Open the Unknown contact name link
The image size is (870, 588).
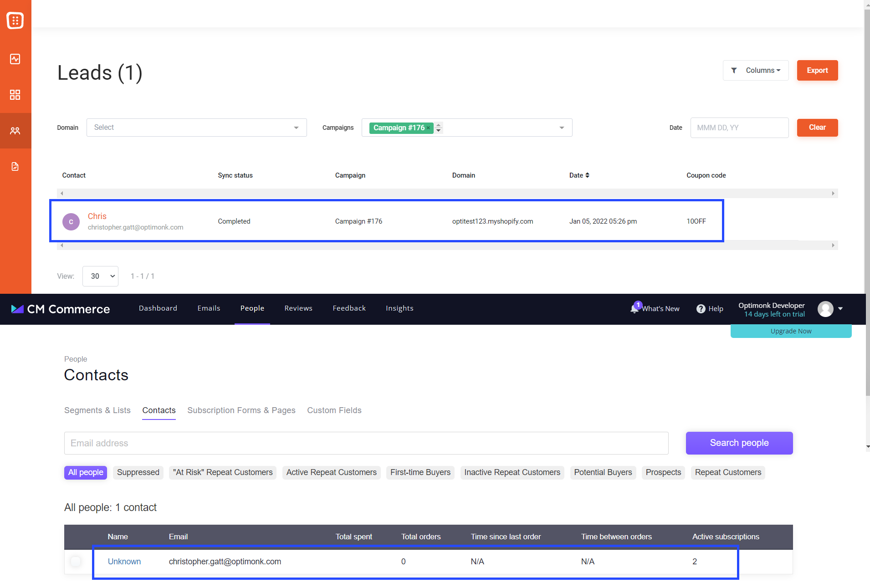point(124,562)
